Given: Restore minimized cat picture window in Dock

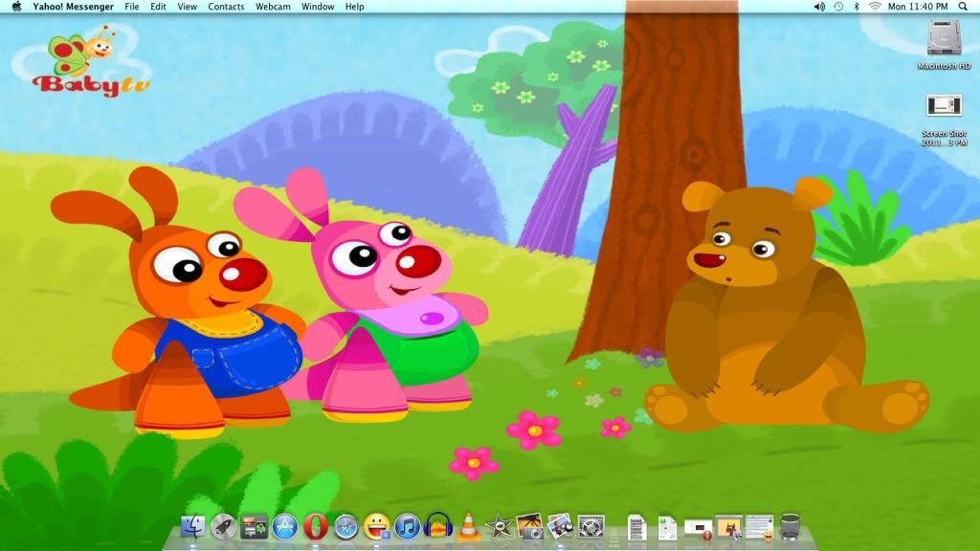Looking at the screenshot, I should (x=728, y=527).
